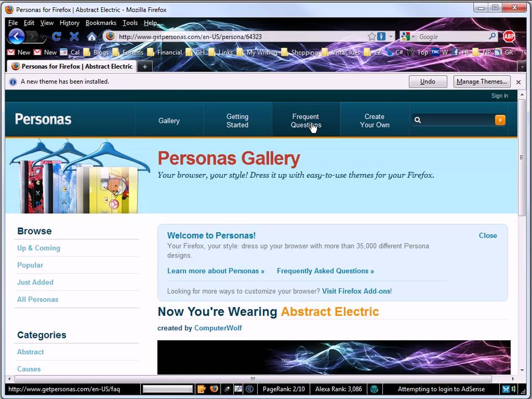Click the vertical scrollbar thumb
The height and width of the screenshot is (399, 532).
522,157
